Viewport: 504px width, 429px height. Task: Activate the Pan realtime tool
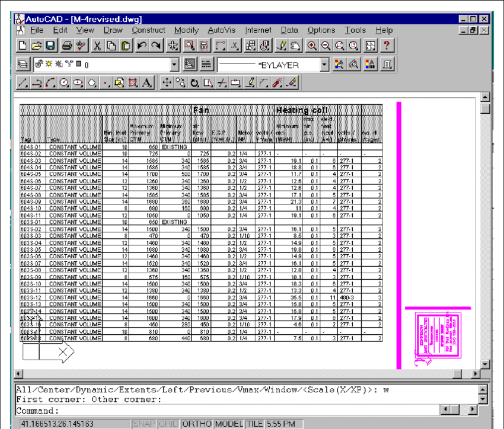tap(295, 46)
